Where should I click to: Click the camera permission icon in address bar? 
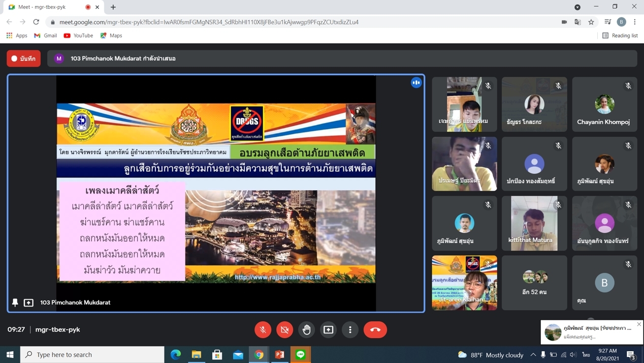click(x=564, y=22)
